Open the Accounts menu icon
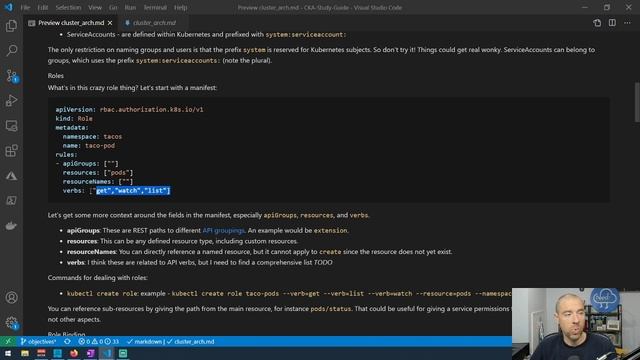 (x=11, y=298)
